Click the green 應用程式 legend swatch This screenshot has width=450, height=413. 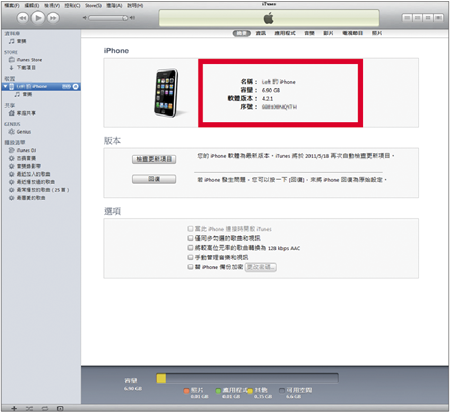click(x=218, y=390)
